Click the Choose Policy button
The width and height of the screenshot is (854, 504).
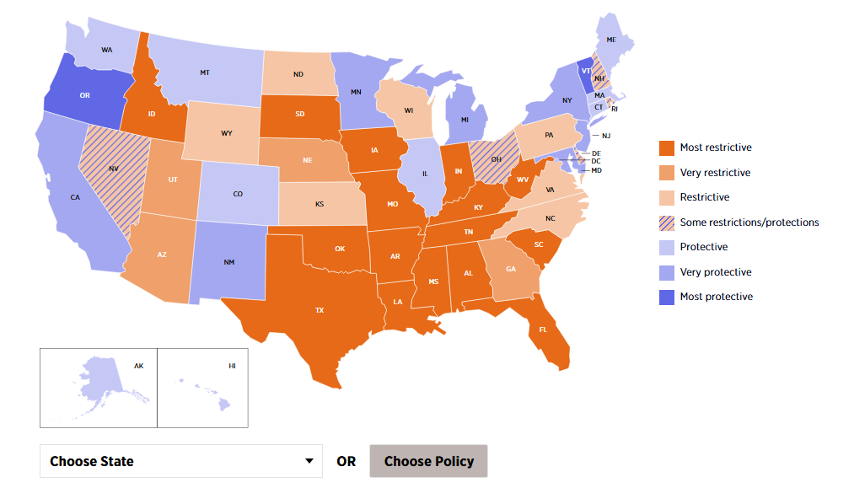(x=428, y=461)
